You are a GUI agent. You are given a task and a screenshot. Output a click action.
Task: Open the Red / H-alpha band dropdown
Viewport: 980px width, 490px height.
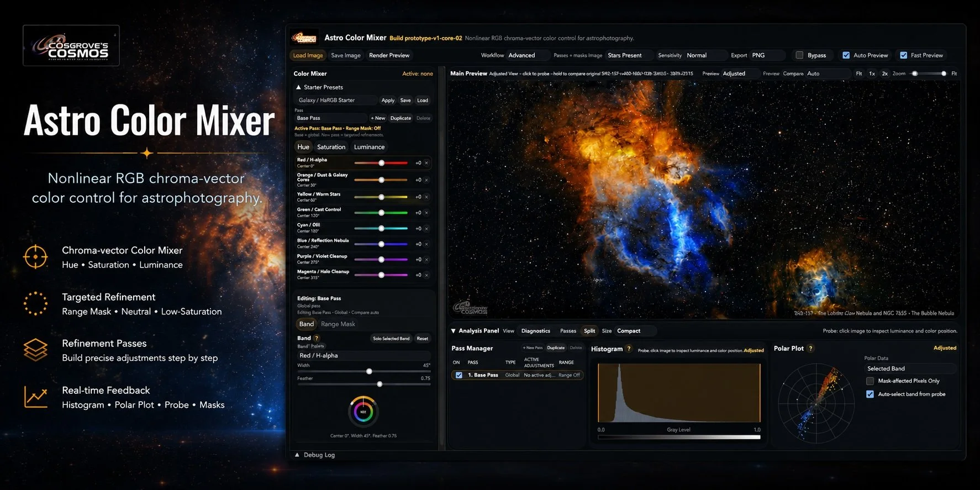tap(363, 356)
